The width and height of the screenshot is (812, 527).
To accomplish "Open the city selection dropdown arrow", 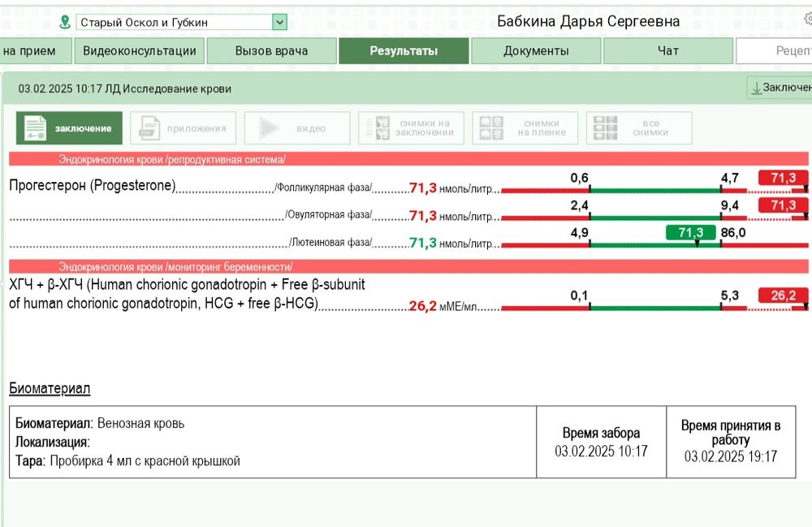I will coord(279,22).
